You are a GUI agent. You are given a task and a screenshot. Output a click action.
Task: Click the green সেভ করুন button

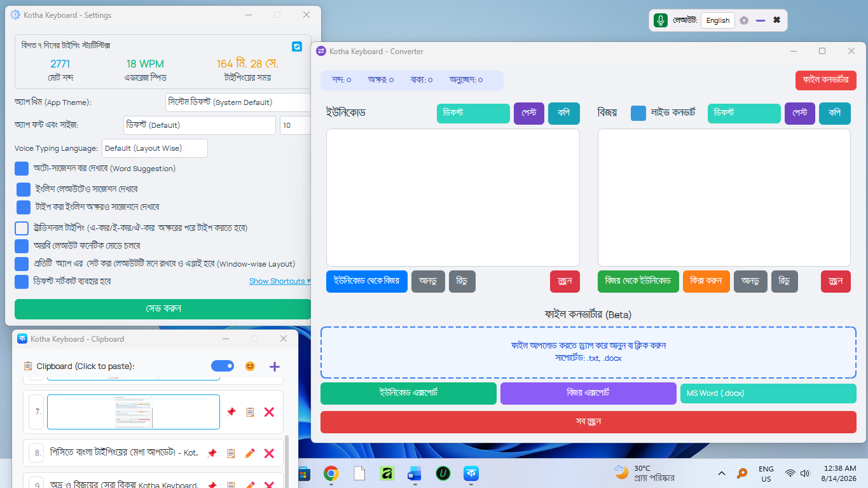point(163,309)
